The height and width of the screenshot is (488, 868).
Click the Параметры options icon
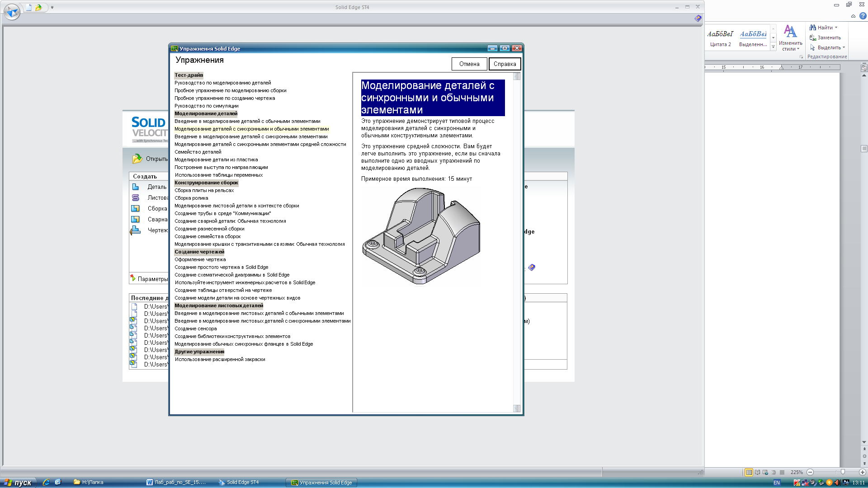(x=133, y=278)
